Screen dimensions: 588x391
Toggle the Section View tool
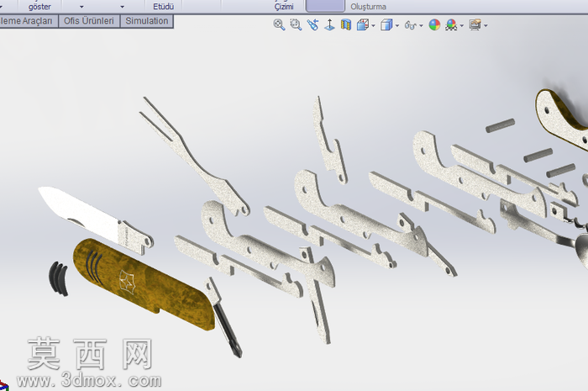[x=346, y=25]
